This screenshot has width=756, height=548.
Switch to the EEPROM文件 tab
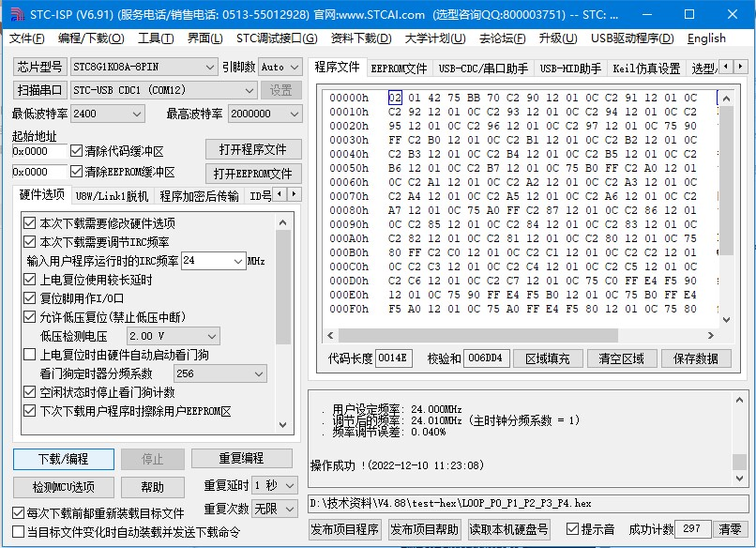399,68
